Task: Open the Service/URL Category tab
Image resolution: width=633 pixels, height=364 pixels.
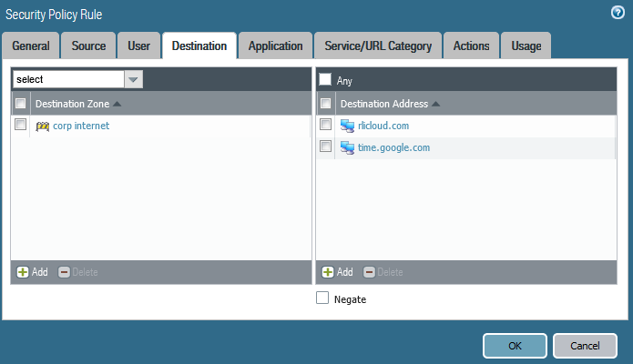Action: (378, 45)
